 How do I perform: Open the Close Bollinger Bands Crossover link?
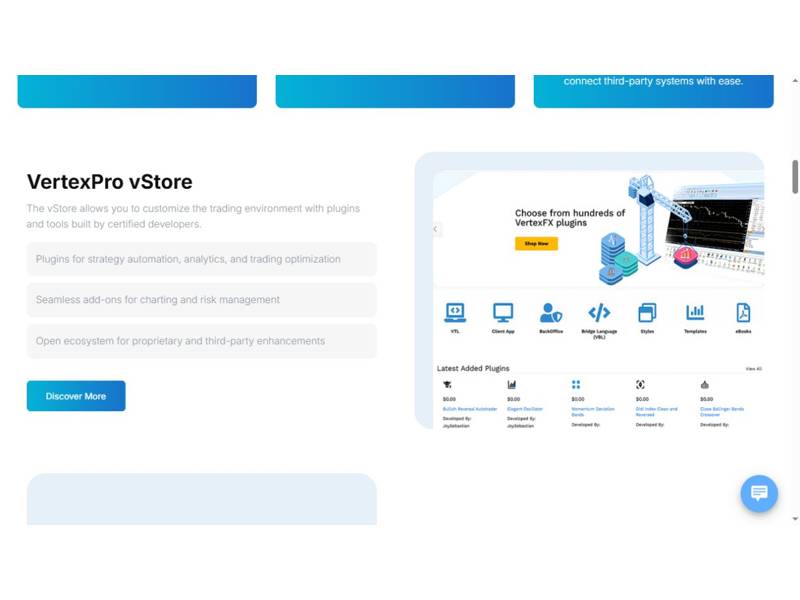pos(722,411)
